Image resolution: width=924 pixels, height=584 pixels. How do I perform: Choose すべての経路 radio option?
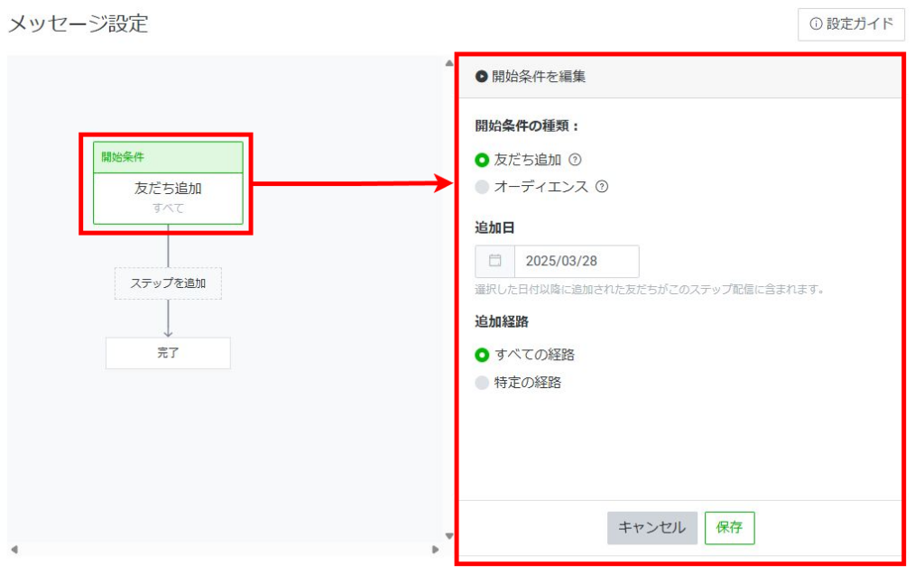point(482,355)
